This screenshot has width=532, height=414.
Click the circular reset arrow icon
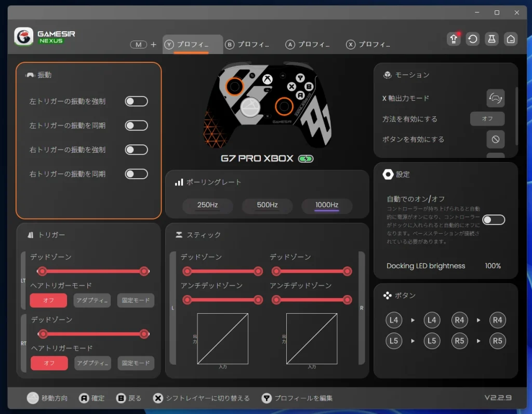472,39
